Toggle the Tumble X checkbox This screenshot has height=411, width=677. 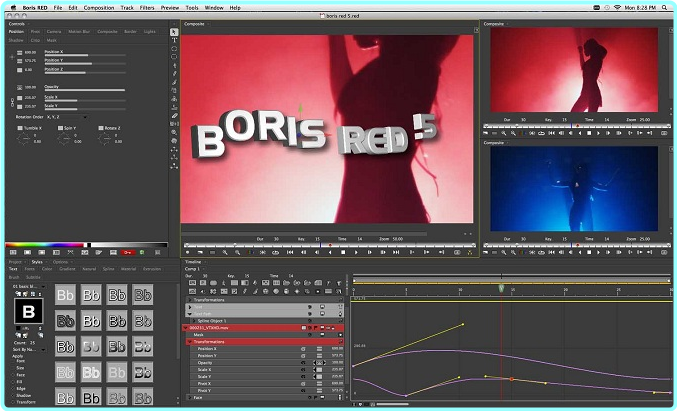20,128
